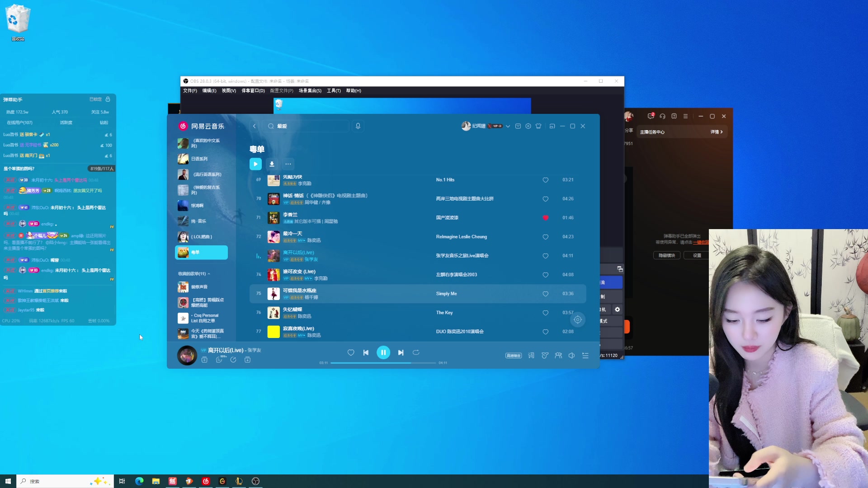This screenshot has width=868, height=488.
Task: Open 视图(V) menu in OBS
Action: coord(229,91)
